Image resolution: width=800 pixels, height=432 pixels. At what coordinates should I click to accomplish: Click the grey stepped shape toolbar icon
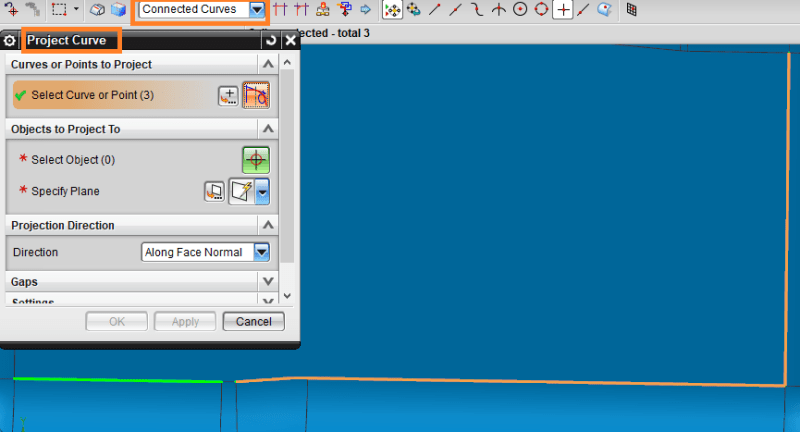pos(33,9)
